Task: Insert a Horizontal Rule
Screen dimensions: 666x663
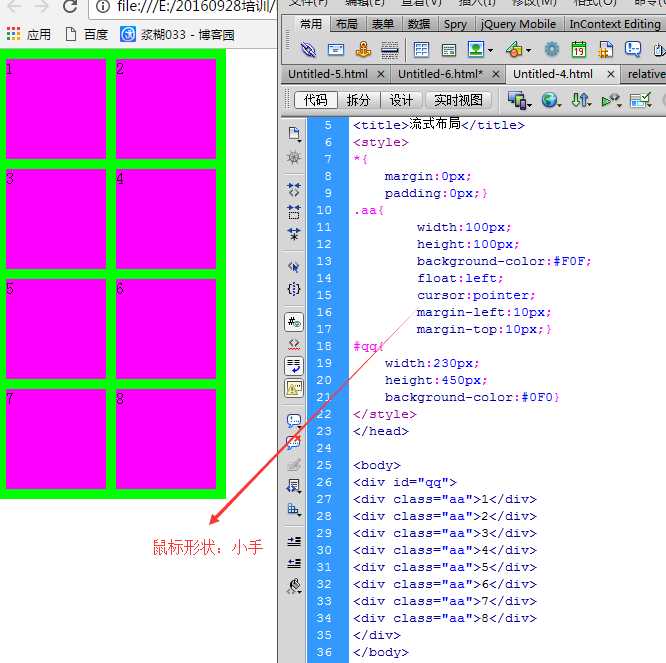Action: (389, 50)
